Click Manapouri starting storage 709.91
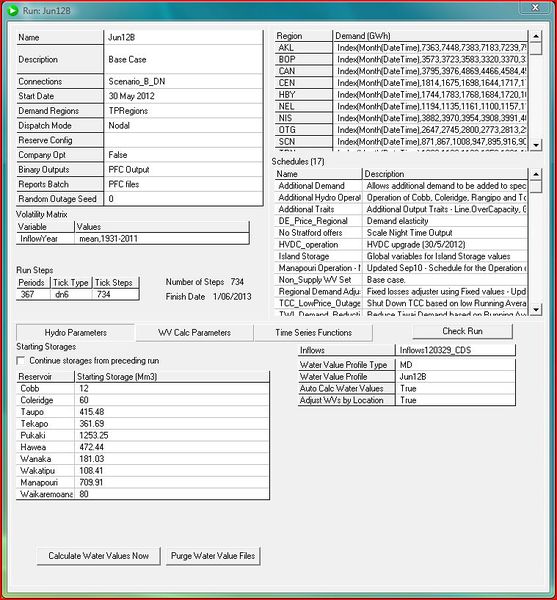Image resolution: width=557 pixels, height=600 pixels. (x=172, y=482)
